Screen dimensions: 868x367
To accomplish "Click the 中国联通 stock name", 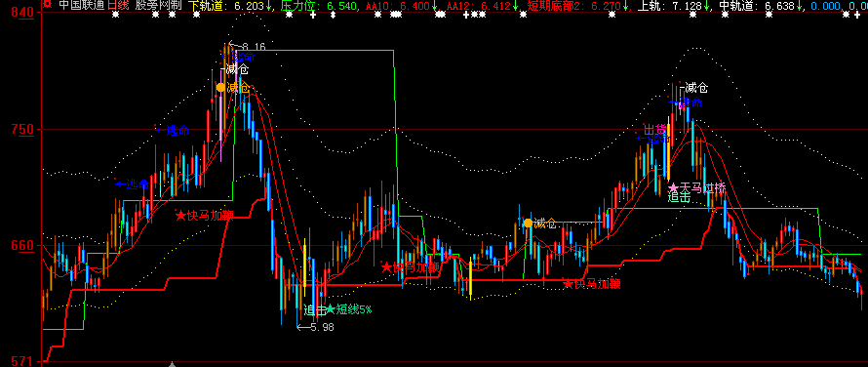I will coord(81,5).
